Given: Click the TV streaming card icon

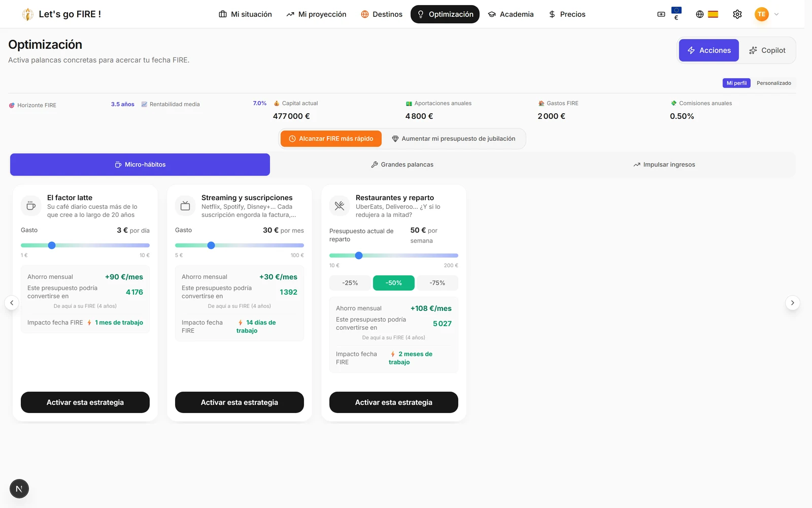Looking at the screenshot, I should pos(185,206).
